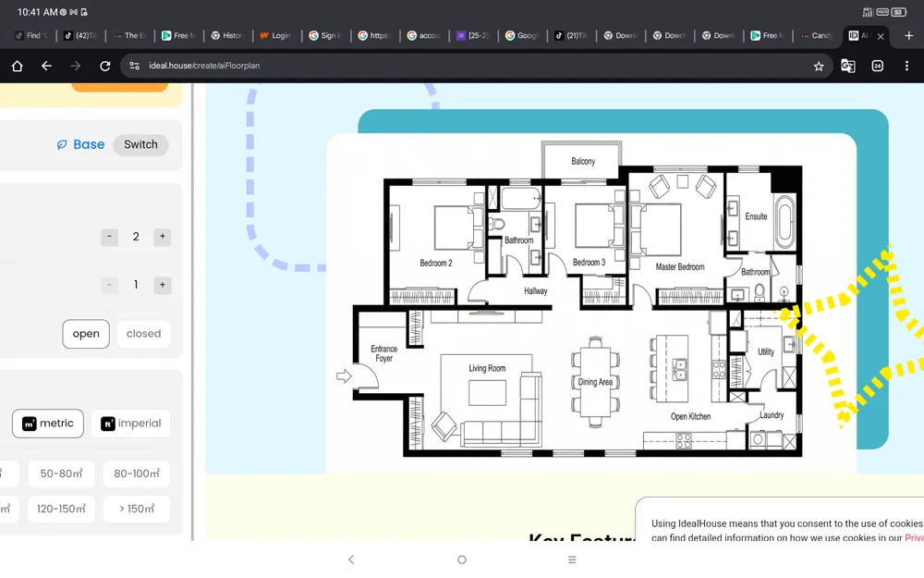Switch to the Login tab
This screenshot has height=578, width=924.
point(275,36)
